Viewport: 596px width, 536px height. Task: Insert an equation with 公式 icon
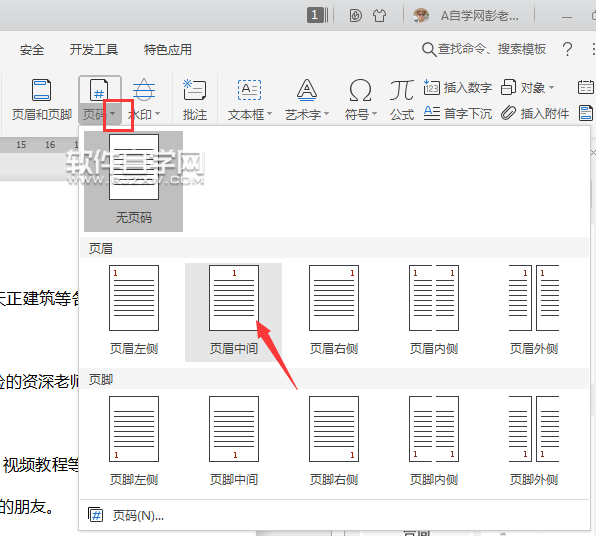402,90
